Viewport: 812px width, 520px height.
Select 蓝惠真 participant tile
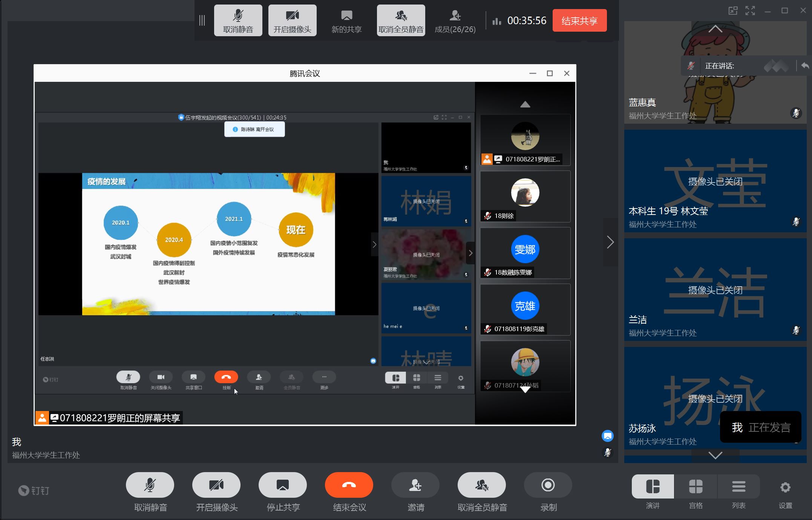(715, 72)
